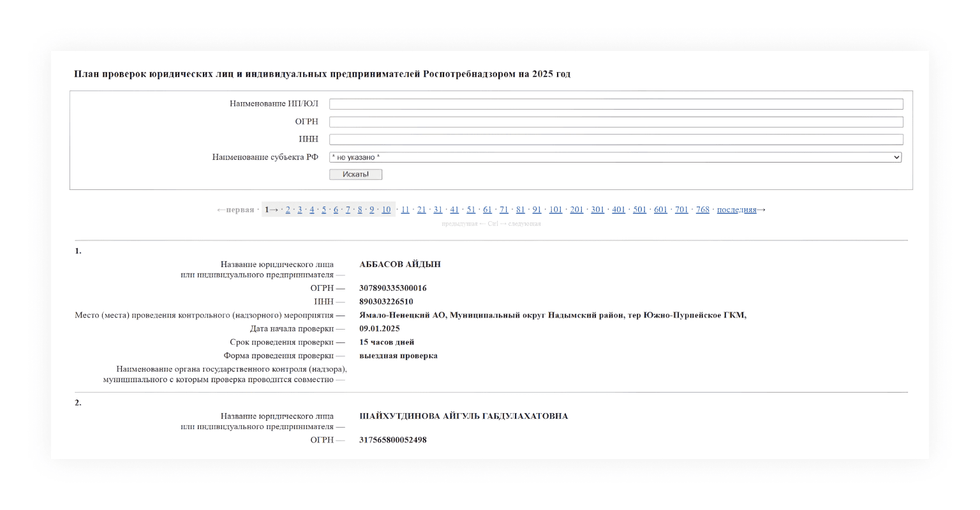The width and height of the screenshot is (980, 510).
Task: Jump to page 101
Action: tap(556, 210)
